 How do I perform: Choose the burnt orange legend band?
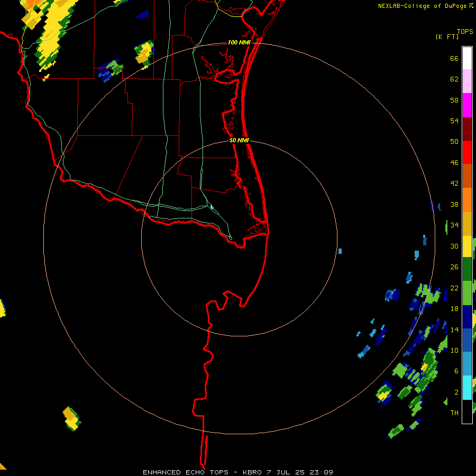point(467,176)
